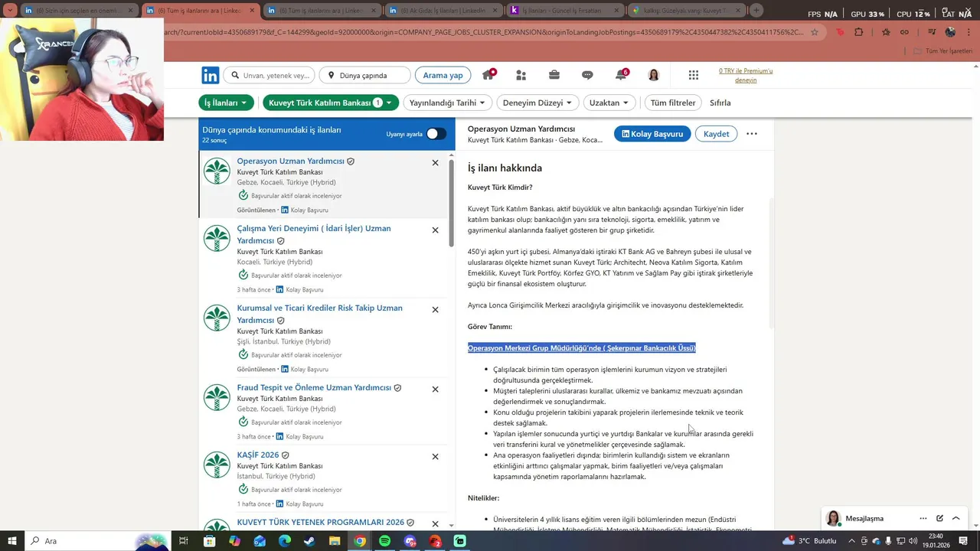Toggle the Uyarıyı ayarla job alert switch

436,134
